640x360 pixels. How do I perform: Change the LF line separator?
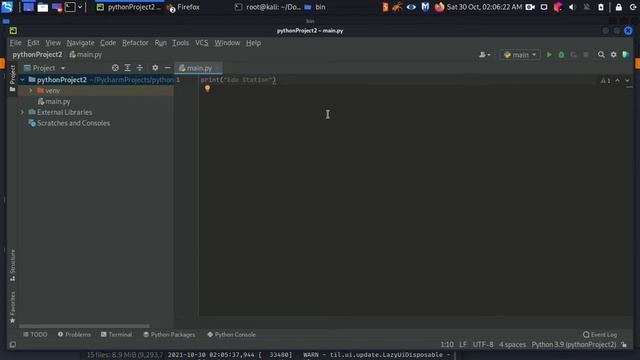click(463, 345)
